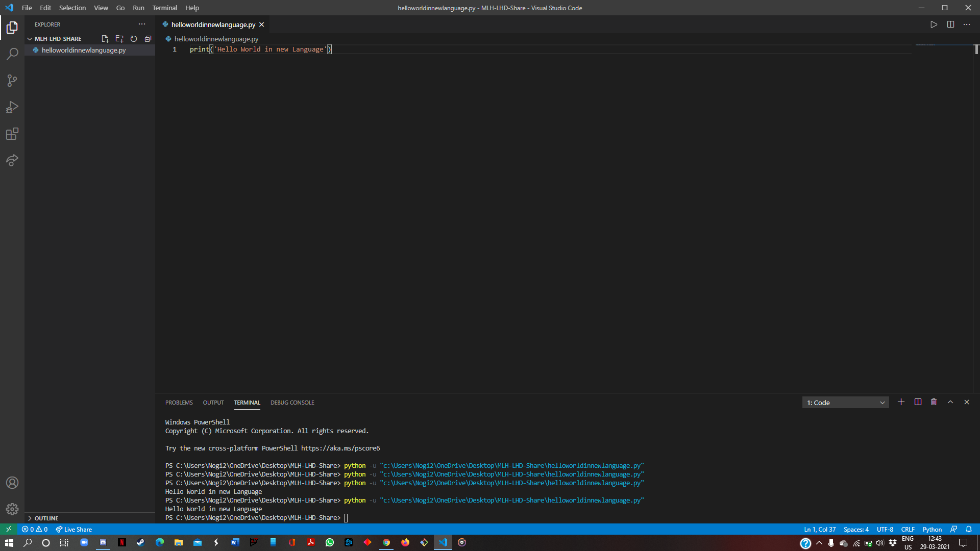Open the terminal selector dropdown '1: Code'
Screen dimensions: 980x551
click(845, 403)
